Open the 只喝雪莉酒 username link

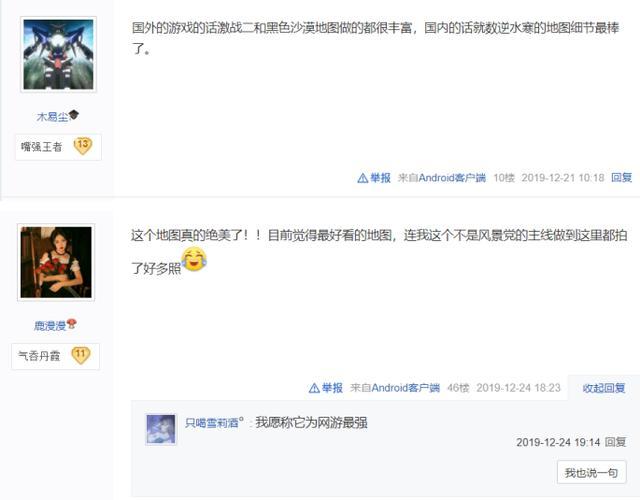tap(214, 422)
